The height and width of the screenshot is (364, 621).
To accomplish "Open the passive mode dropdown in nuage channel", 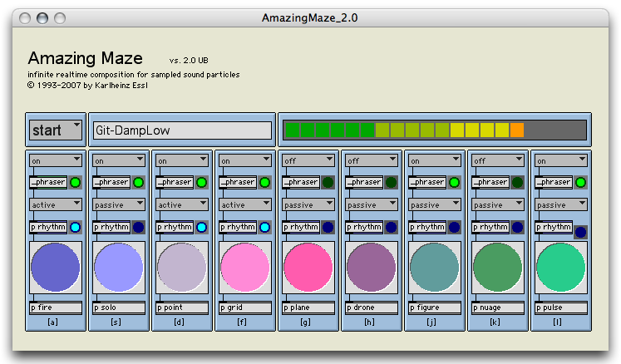I will coord(498,204).
